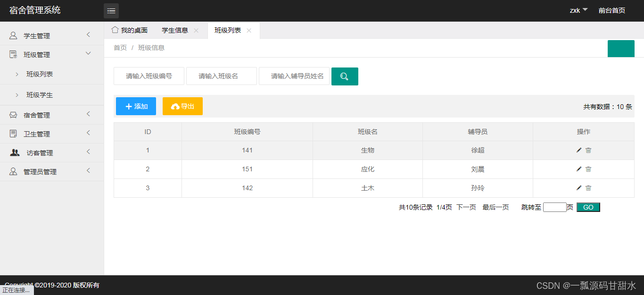Click the blue 添加 button
Viewport: 644px width, 295px height.
click(x=136, y=106)
